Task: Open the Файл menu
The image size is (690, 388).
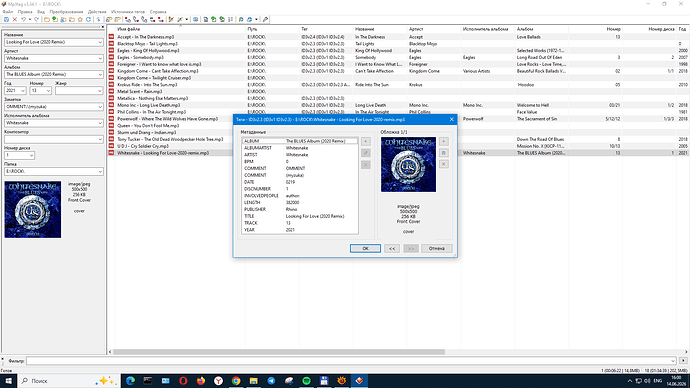Action: pos(7,12)
